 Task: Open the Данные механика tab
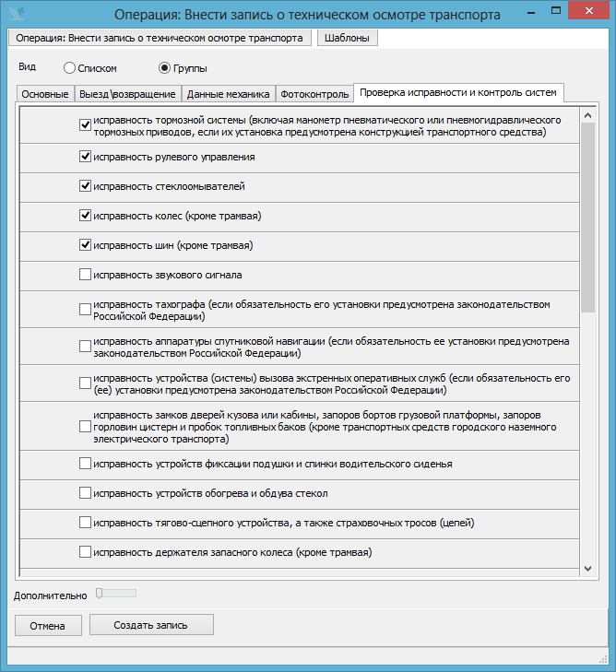(x=228, y=94)
